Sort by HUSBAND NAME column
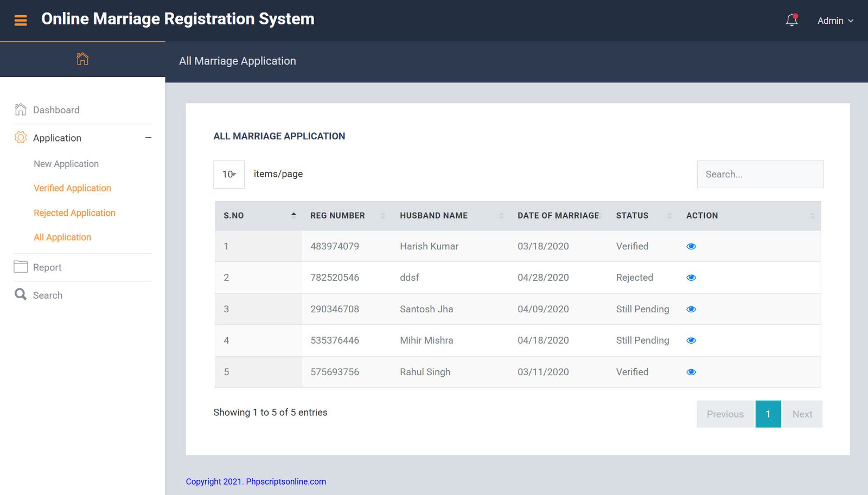Viewport: 868px width, 495px height. coord(450,216)
